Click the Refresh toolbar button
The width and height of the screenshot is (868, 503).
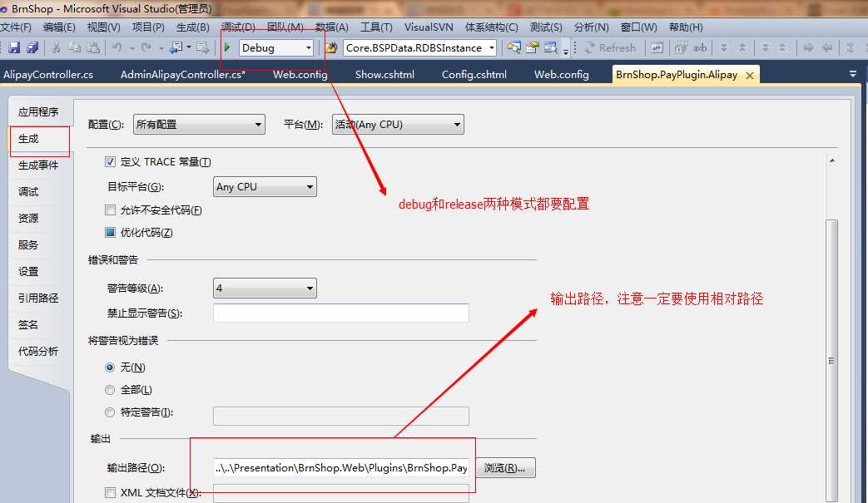pos(610,47)
